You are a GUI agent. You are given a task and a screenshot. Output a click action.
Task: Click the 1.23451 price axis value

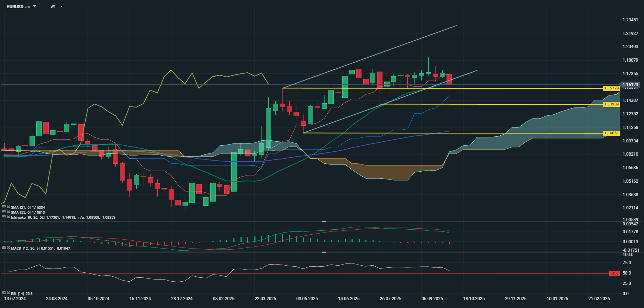(x=630, y=20)
